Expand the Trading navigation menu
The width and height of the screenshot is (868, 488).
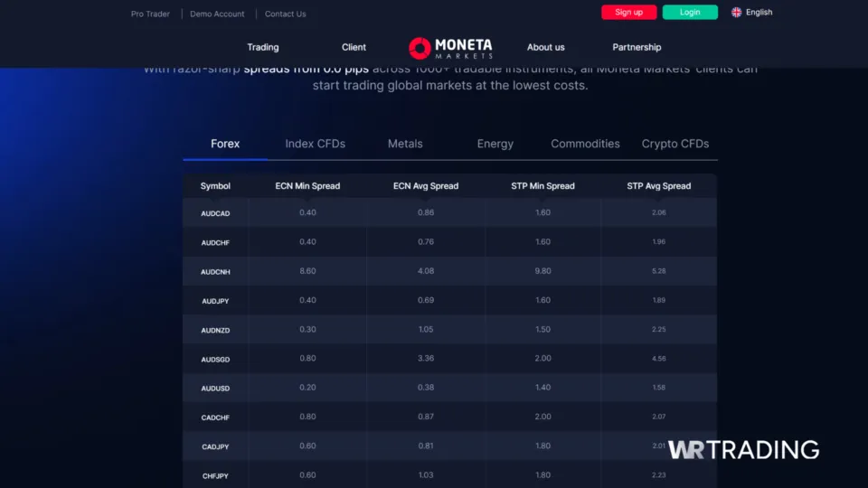[x=263, y=47]
